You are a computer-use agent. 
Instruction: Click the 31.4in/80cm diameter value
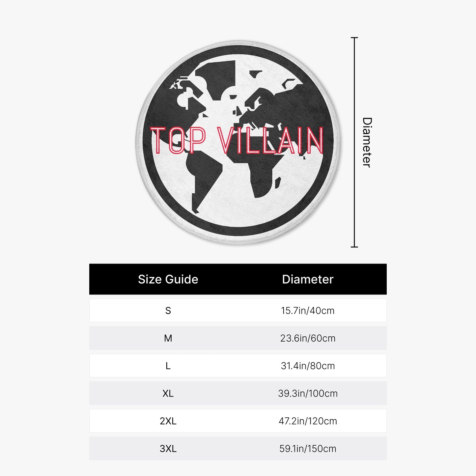click(x=308, y=366)
